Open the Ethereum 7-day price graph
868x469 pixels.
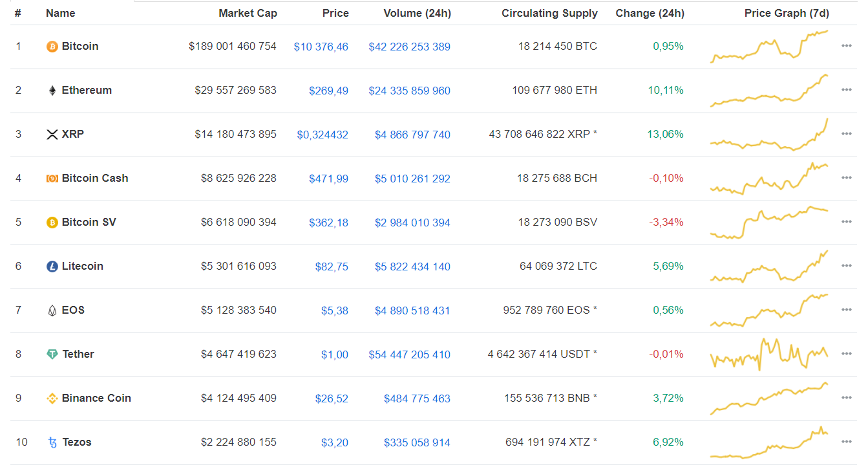pos(769,91)
